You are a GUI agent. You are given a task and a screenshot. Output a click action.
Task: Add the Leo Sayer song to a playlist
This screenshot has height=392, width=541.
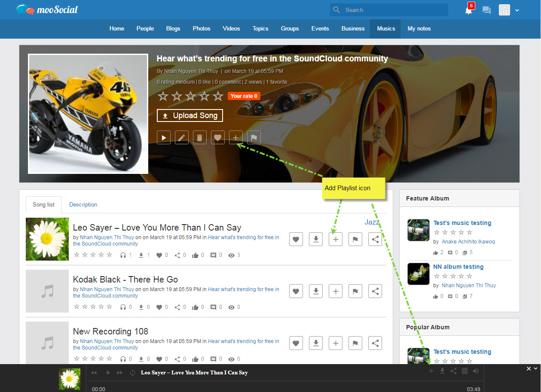pos(336,239)
